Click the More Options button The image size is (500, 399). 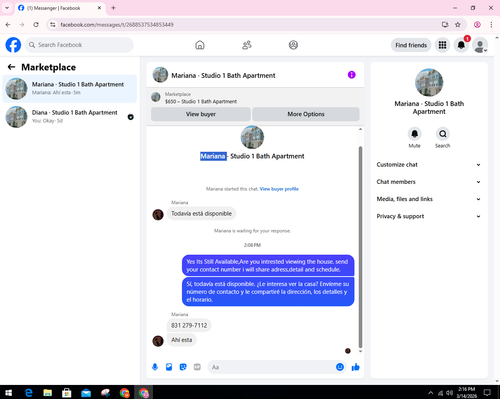(306, 114)
